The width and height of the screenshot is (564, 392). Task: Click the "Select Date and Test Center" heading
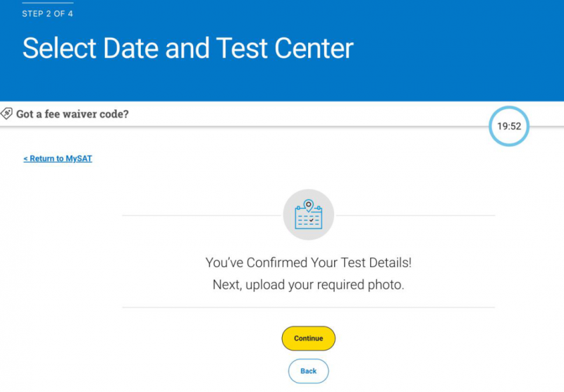coord(188,48)
